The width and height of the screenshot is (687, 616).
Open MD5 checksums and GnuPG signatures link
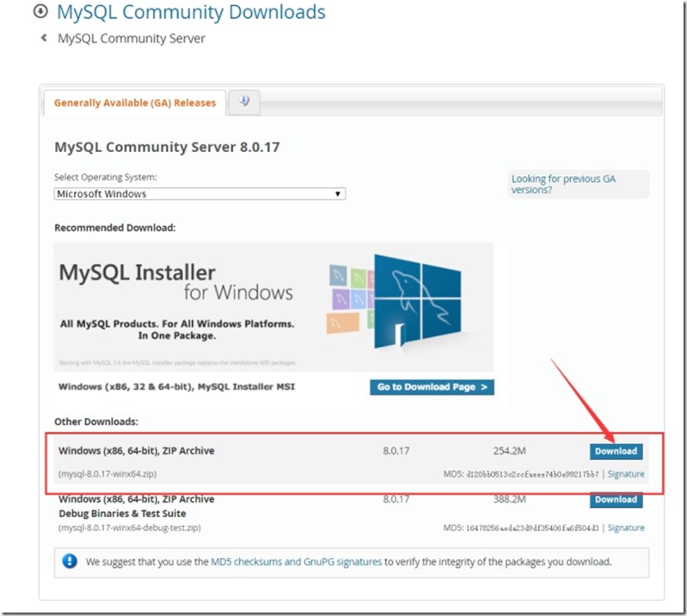(x=296, y=562)
